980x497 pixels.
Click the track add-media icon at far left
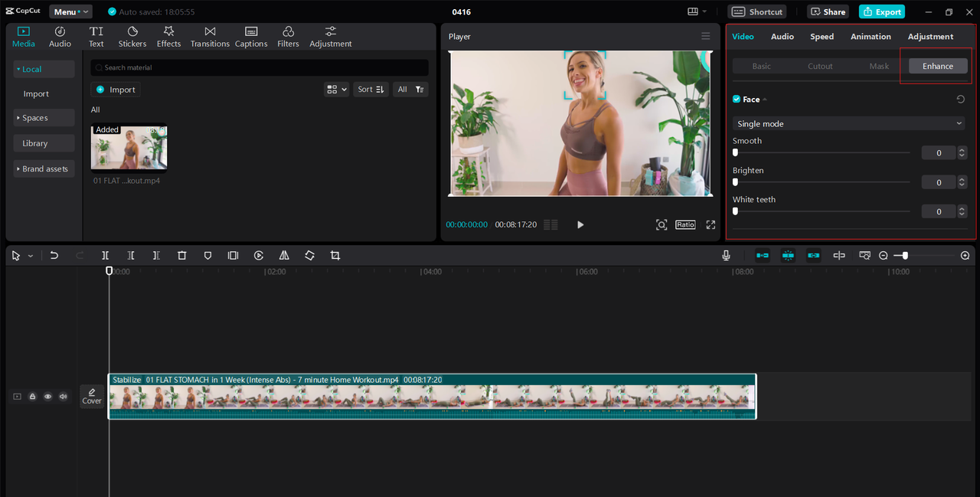17,397
